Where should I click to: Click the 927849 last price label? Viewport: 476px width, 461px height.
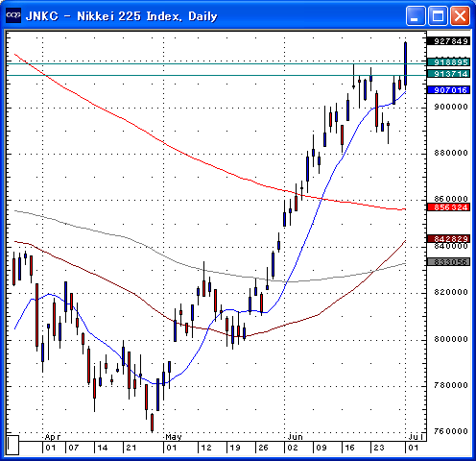(448, 41)
